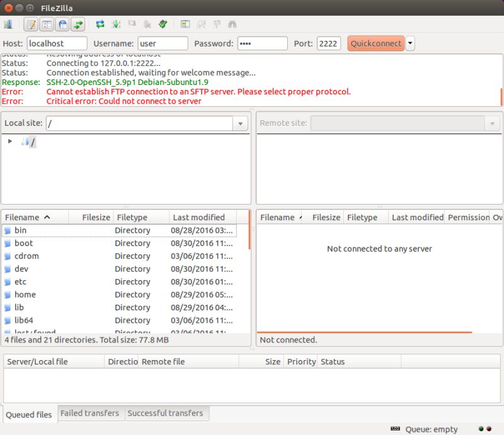Click inside the Host input field
The image size is (504, 435).
pos(57,43)
